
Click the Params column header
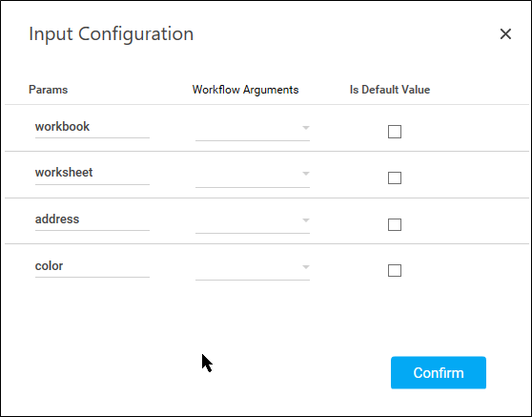click(x=49, y=90)
